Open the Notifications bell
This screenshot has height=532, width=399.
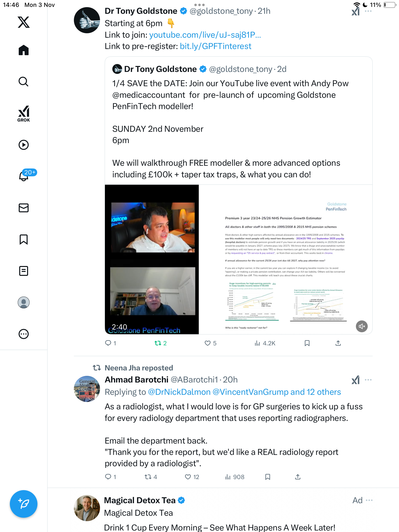point(24,176)
